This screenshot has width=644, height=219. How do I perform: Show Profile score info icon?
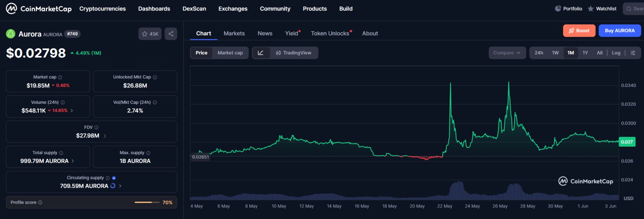coord(40,202)
